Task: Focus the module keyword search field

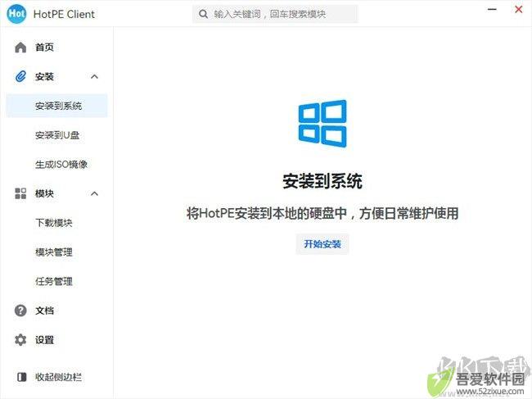Action: [x=275, y=14]
